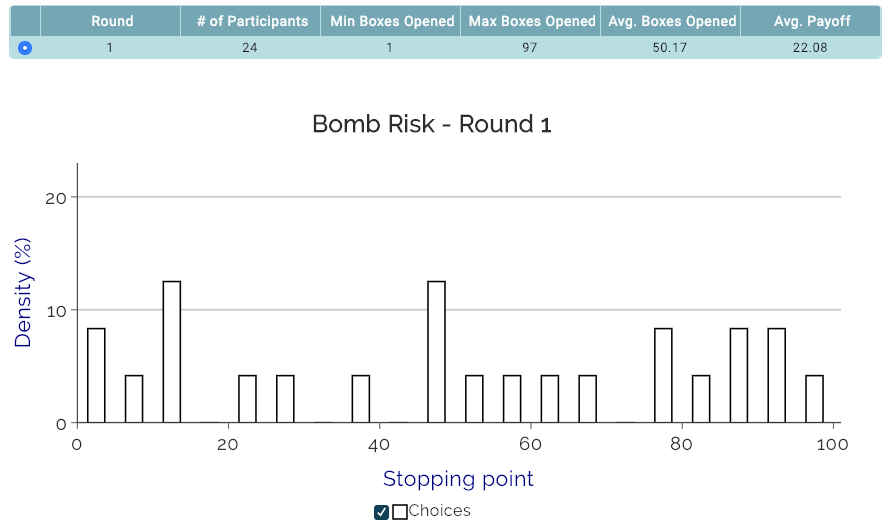Click the first histogram bar near 2

click(96, 375)
